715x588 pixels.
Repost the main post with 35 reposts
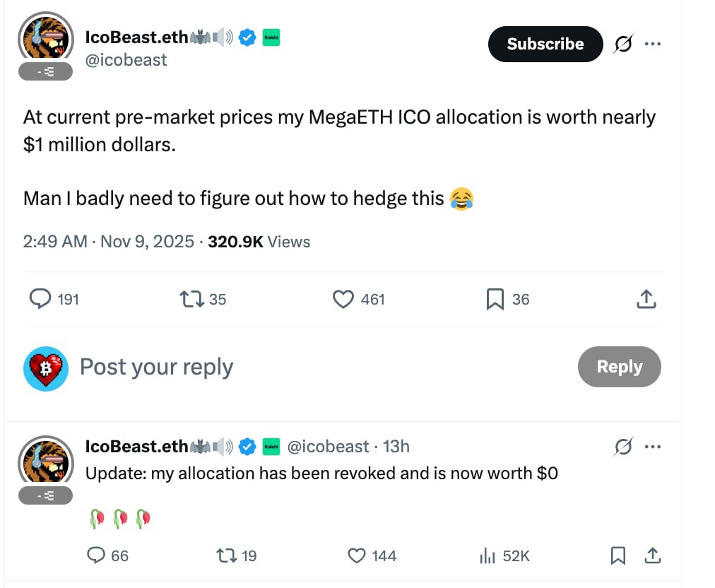[192, 300]
